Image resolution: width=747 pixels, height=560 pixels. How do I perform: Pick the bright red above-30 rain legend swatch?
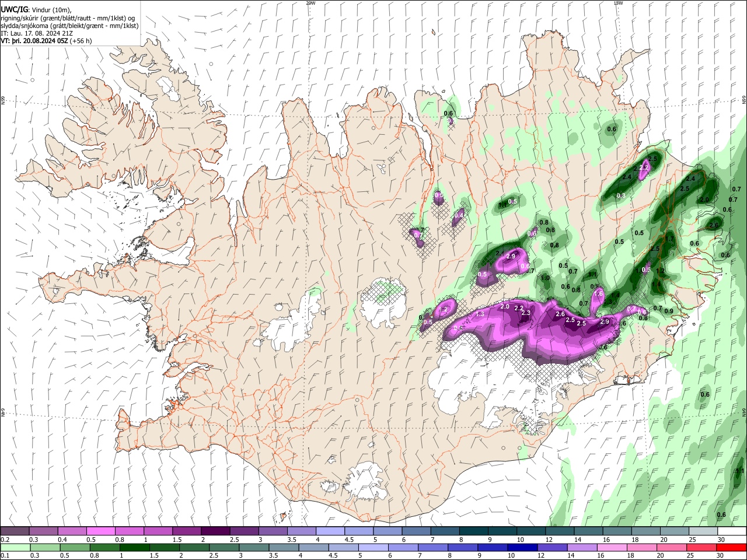click(731, 548)
